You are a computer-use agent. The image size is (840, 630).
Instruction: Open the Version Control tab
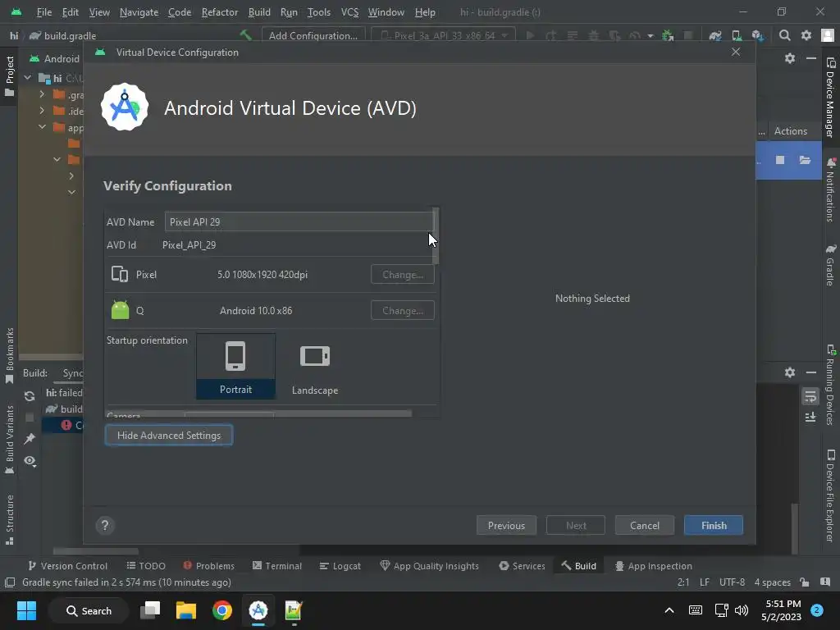click(68, 566)
